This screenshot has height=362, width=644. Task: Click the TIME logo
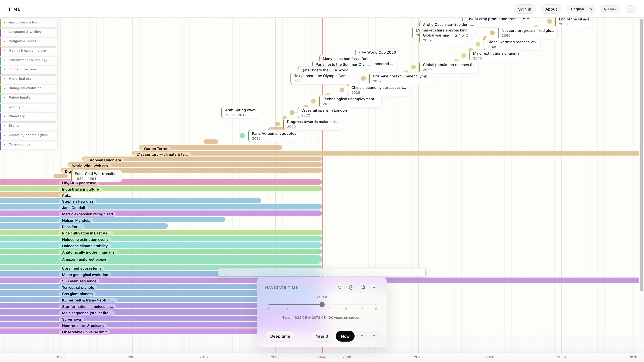(x=14, y=9)
